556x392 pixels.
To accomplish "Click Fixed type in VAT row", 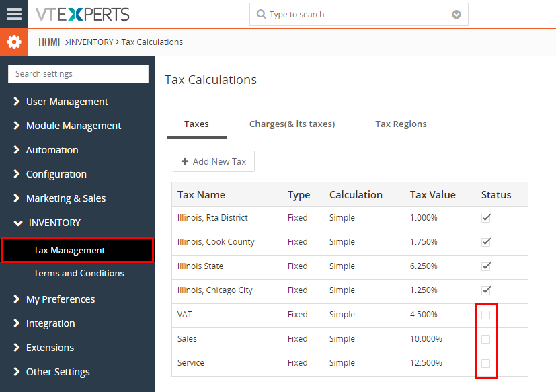I will click(298, 314).
